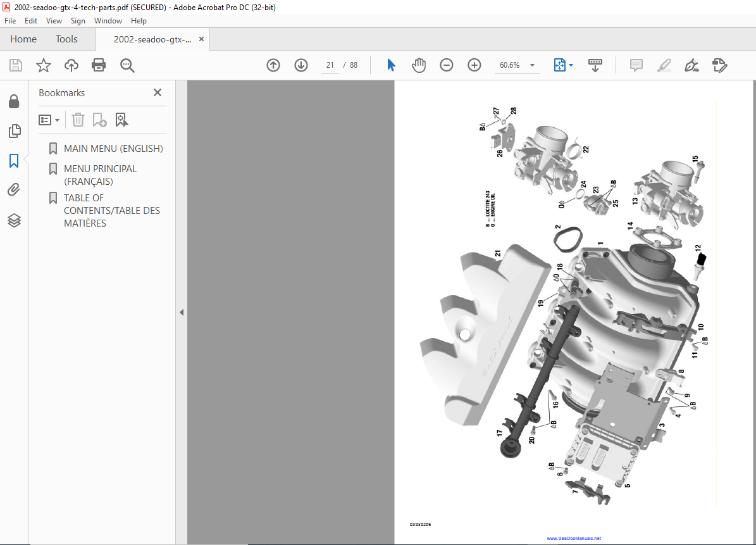Image resolution: width=756 pixels, height=545 pixels.
Task: Collapse the navigation pane arrow
Action: click(182, 313)
